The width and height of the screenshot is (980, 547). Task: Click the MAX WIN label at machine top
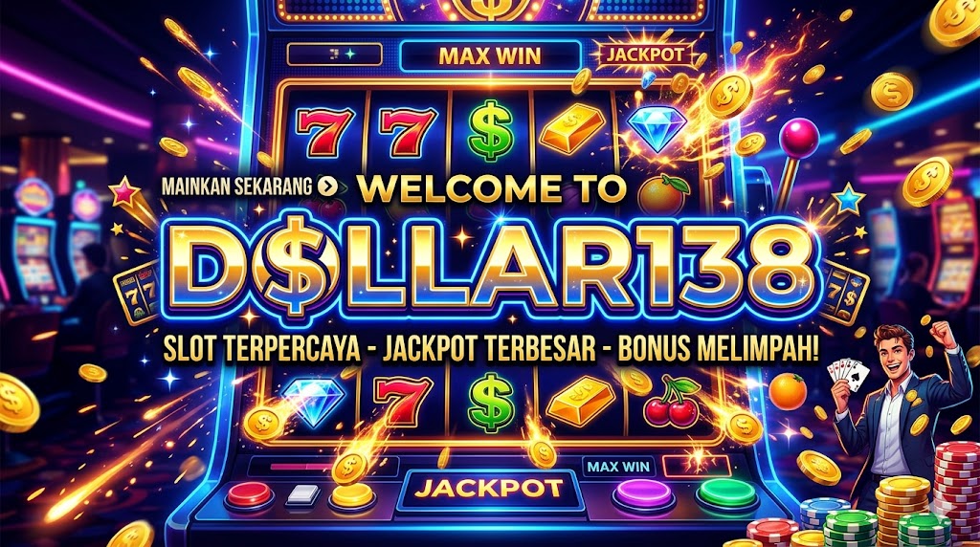[490, 56]
